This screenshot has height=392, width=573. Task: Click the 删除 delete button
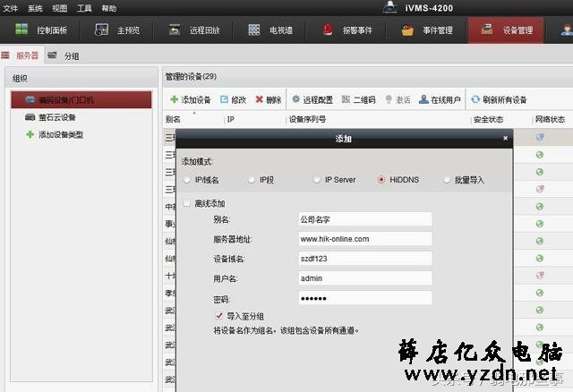[x=269, y=99]
